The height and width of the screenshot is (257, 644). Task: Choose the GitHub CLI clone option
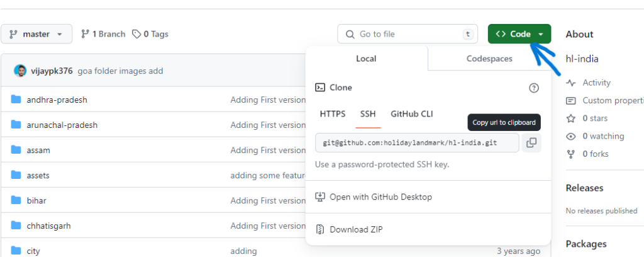[x=412, y=114]
